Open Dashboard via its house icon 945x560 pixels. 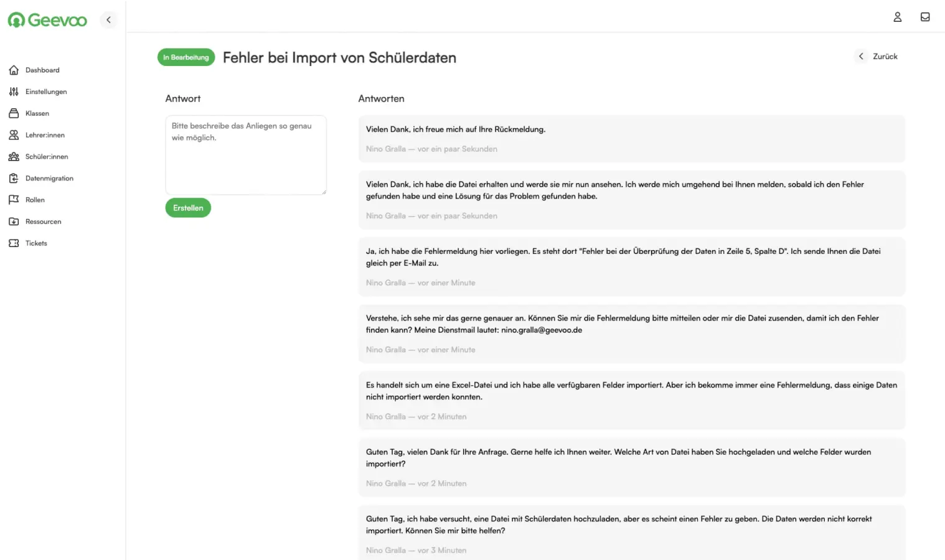(x=14, y=70)
